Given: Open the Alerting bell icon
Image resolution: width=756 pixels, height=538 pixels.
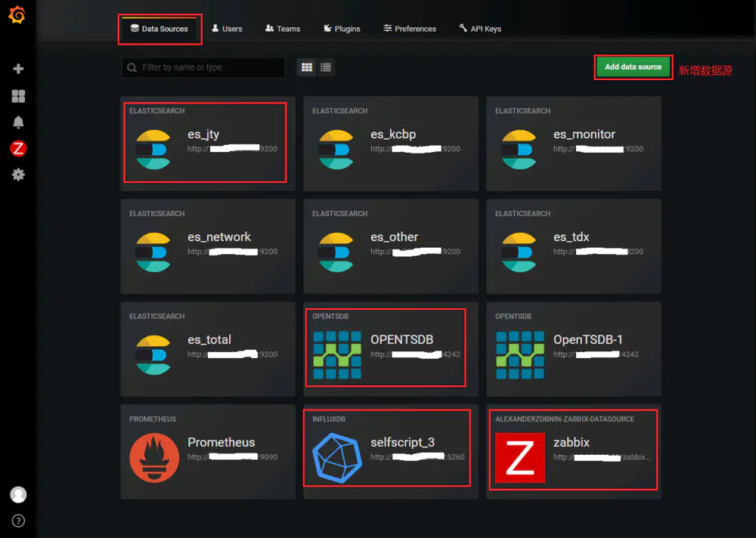Looking at the screenshot, I should pos(18,122).
